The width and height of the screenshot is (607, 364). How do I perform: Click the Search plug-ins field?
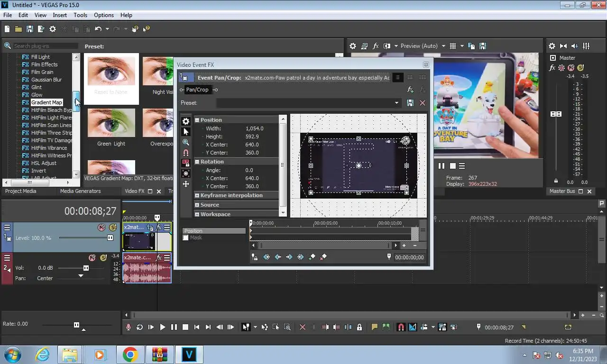tap(46, 46)
